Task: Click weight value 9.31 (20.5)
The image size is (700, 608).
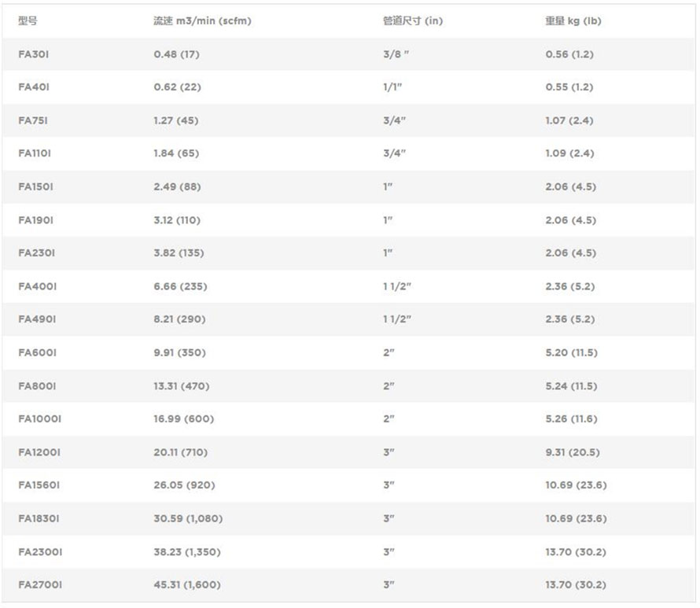Action: click(572, 452)
